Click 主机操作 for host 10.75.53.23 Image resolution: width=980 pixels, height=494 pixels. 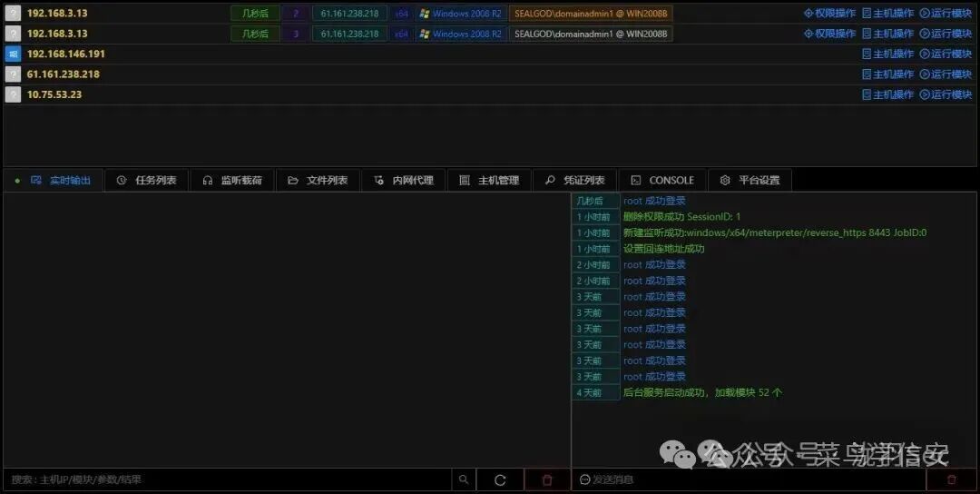[x=887, y=94]
